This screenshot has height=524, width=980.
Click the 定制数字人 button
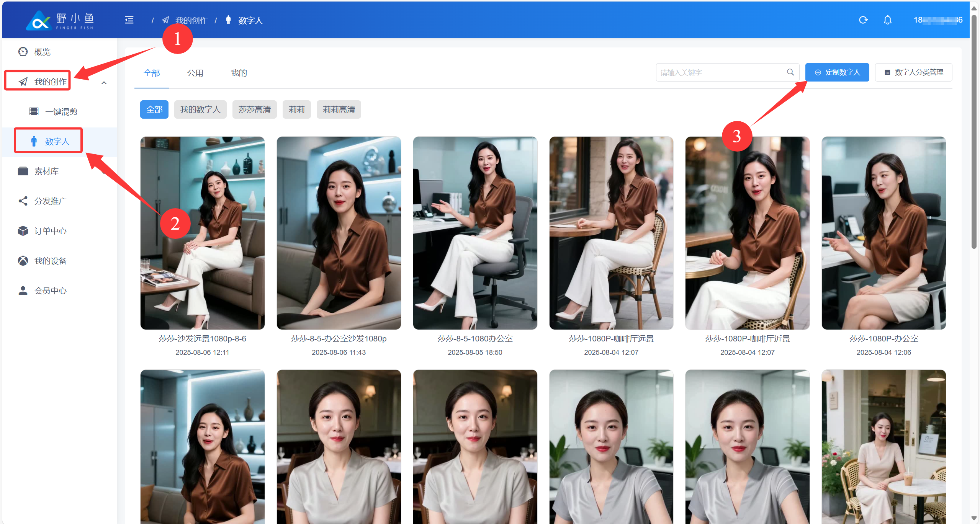coord(837,72)
